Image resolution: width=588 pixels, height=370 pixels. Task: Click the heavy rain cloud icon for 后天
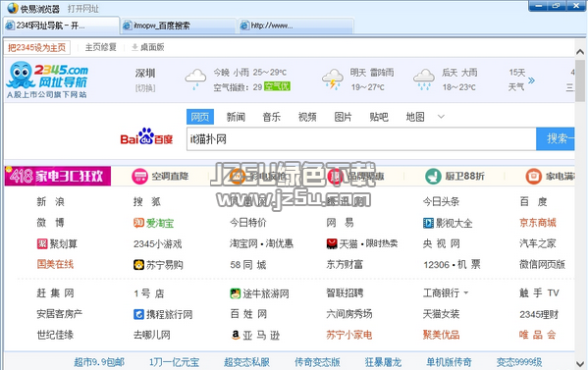pos(424,79)
